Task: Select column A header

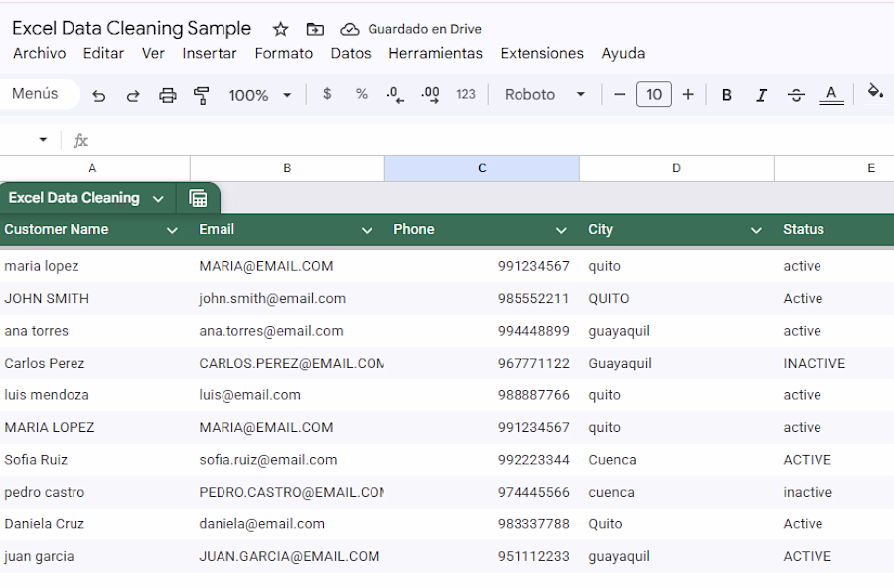Action: (x=92, y=168)
